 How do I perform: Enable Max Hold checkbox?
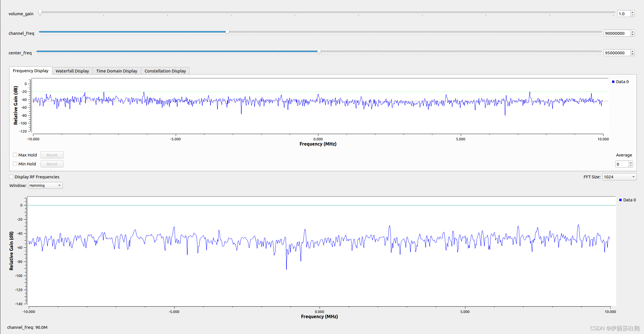pyautogui.click(x=15, y=155)
